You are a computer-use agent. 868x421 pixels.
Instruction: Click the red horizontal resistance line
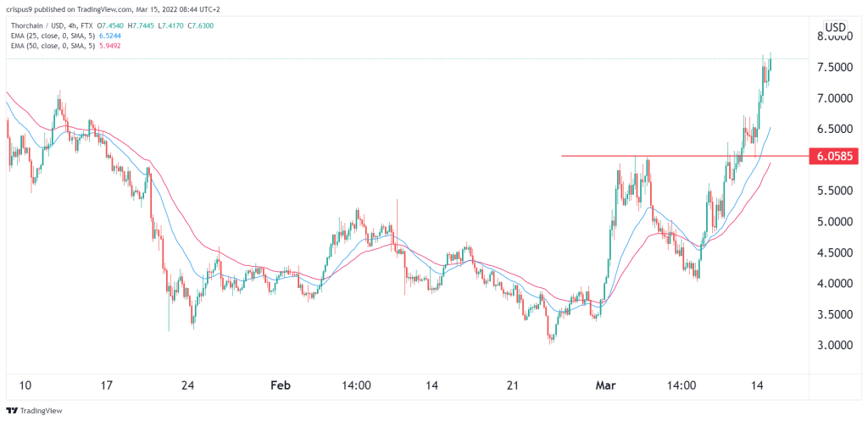click(678, 156)
